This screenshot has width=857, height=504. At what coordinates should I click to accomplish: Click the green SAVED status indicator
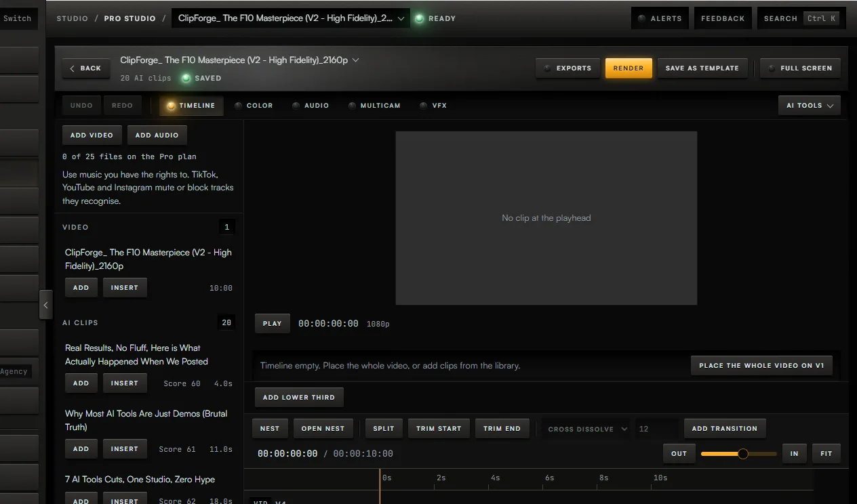click(x=201, y=78)
